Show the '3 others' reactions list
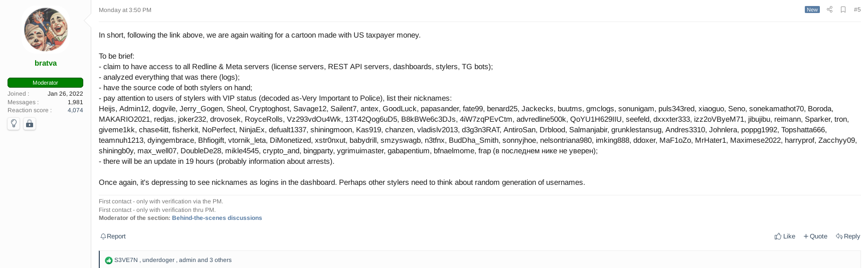Viewport: 868px width, 268px height. [x=221, y=260]
